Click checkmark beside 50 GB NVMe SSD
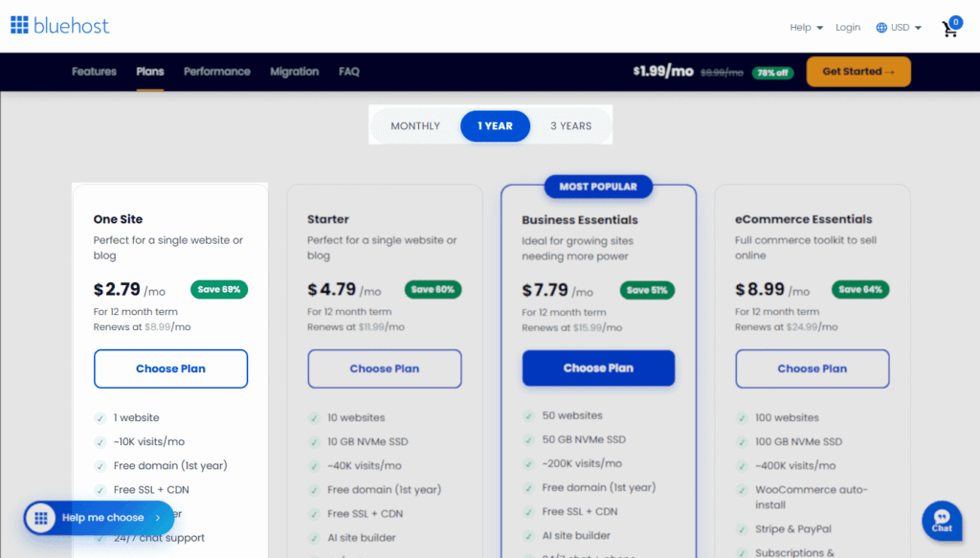Viewport: 980px width, 558px height. [528, 440]
